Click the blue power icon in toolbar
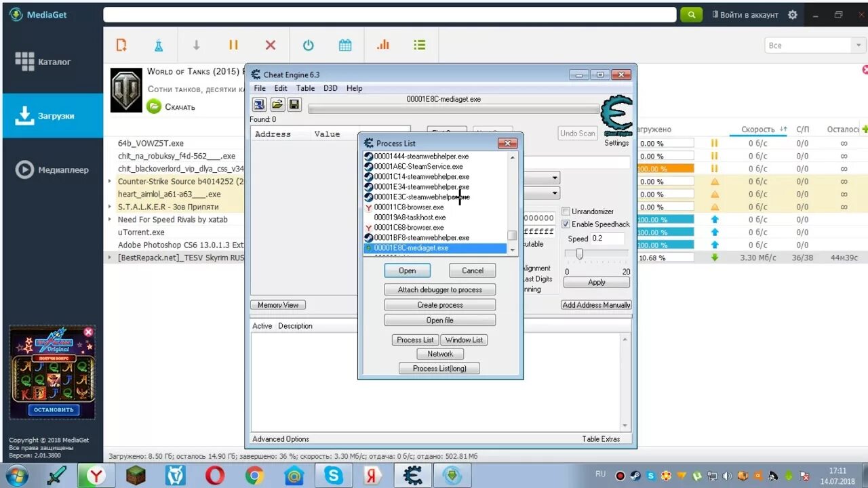Screen dimensions: 868x488 point(309,45)
